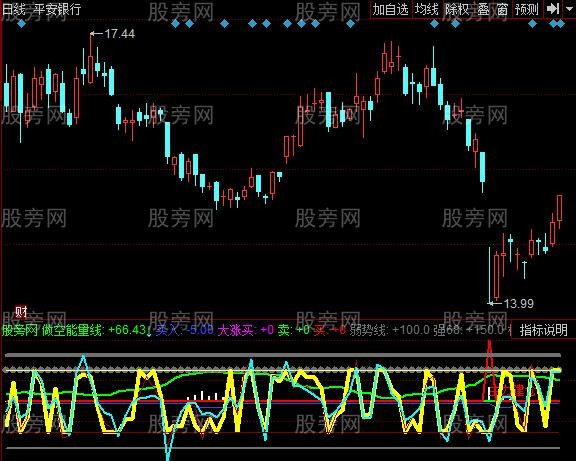Click the white down arrow after +66.43

148,332
